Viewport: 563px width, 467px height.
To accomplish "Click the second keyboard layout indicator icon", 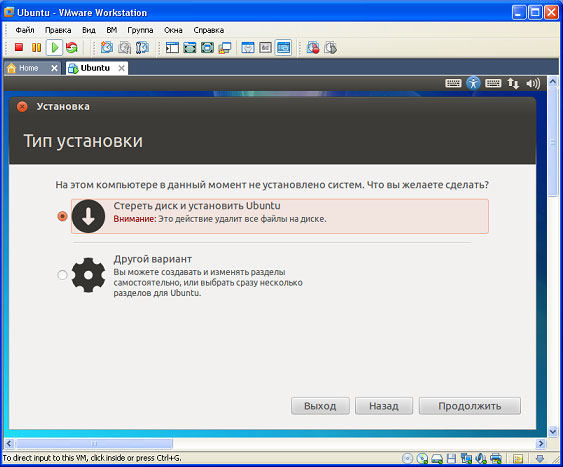I will [x=493, y=83].
